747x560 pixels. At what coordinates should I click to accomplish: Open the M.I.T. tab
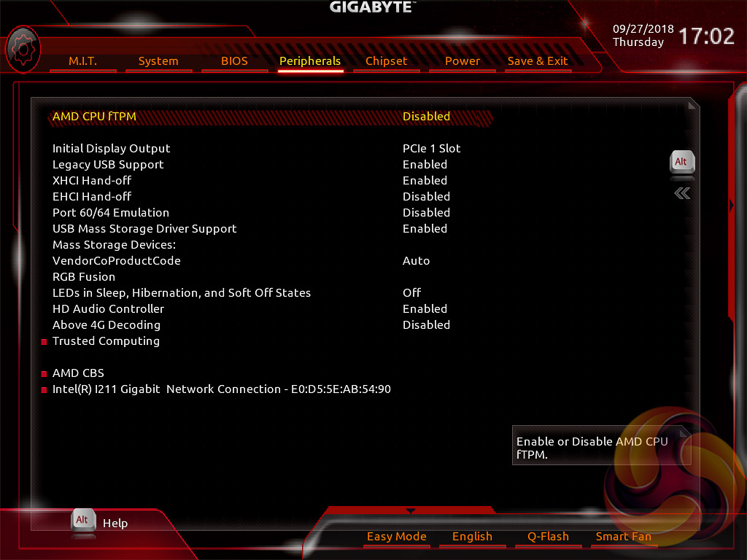[x=82, y=61]
